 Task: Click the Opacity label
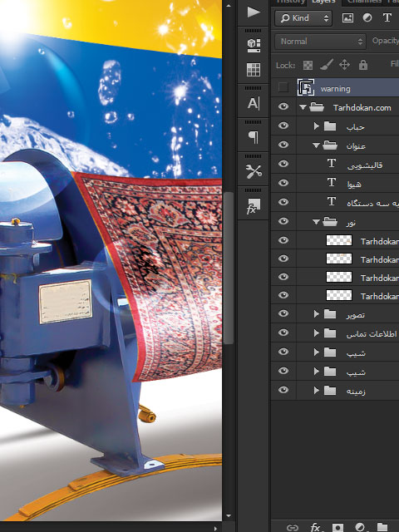tap(385, 41)
